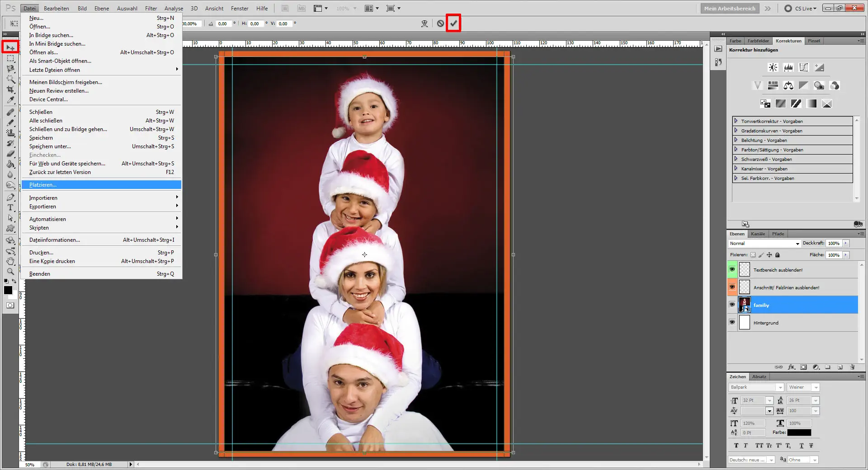This screenshot has width=868, height=470.
Task: Switch to the Kanäle tab
Action: pos(758,234)
